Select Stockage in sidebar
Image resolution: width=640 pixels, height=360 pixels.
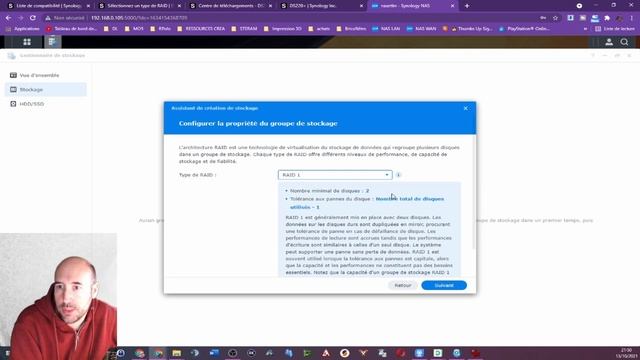pyautogui.click(x=46, y=89)
